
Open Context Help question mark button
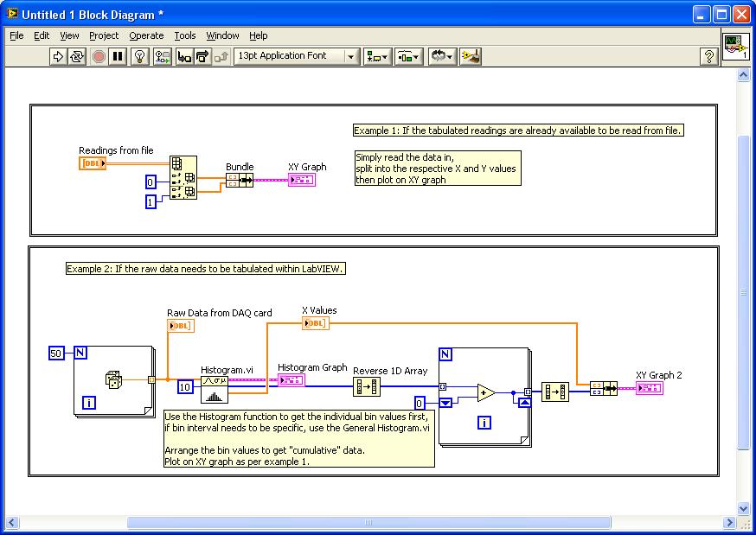click(x=708, y=56)
